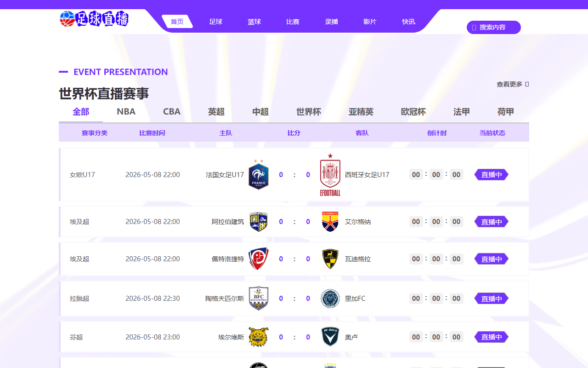Viewport: 588px width, 368px height.
Task: Click 直播中 button for 陶格夫匹尔斯 match
Action: 492,299
